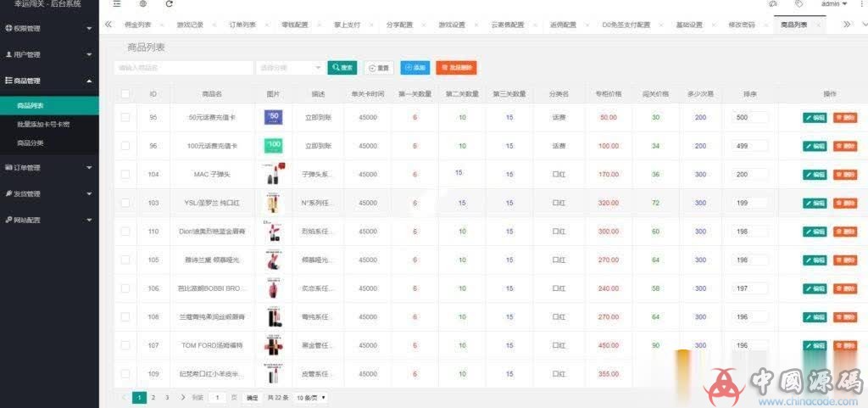This screenshot has width=868, height=408.
Task: Expand the 用户管理 sidebar menu
Action: point(49,55)
